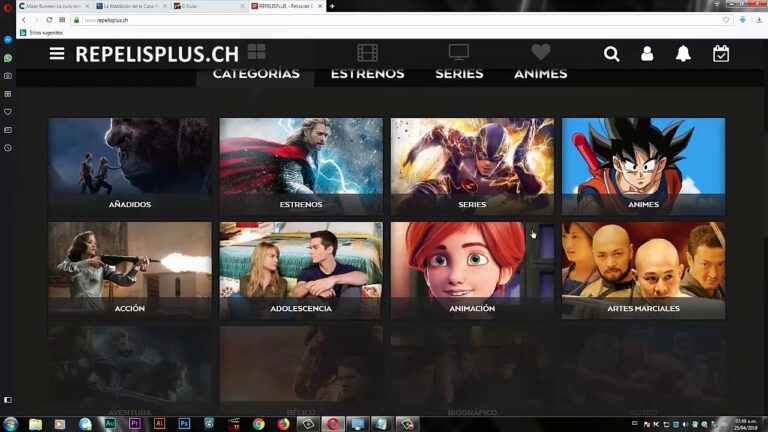Switch to the ESTRENOS tab
Screen dimensions: 768x432
[367, 74]
